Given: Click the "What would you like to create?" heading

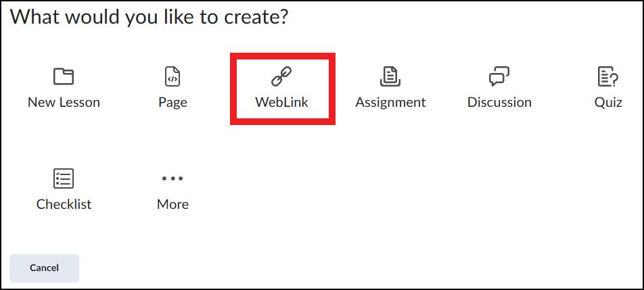Looking at the screenshot, I should point(149,16).
